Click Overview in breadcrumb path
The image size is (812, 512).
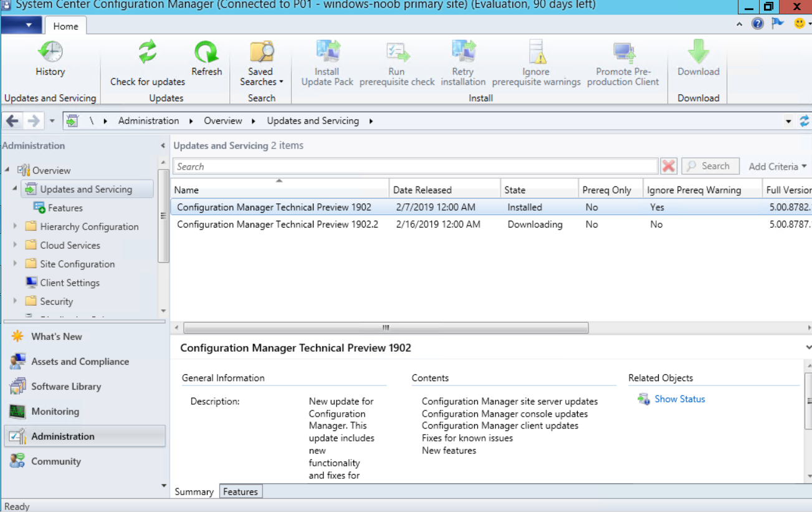[x=222, y=121]
